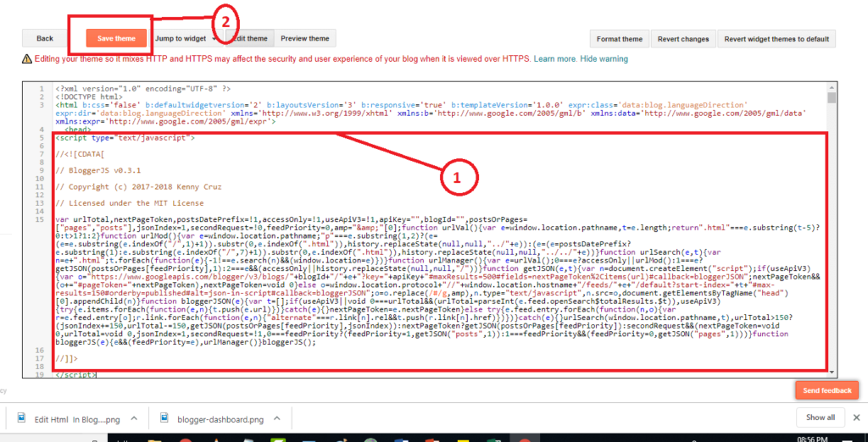Click the script type="text/javascript" line
The image size is (868, 442).
[124, 137]
